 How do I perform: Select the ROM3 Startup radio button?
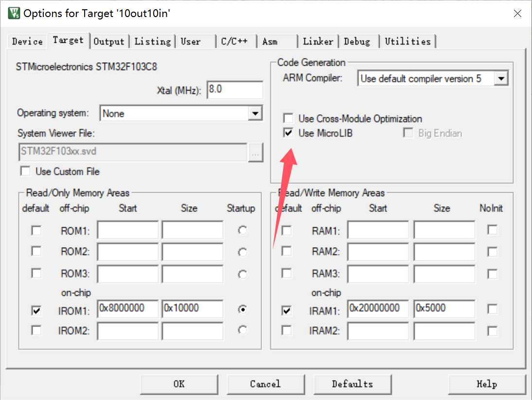pos(242,274)
